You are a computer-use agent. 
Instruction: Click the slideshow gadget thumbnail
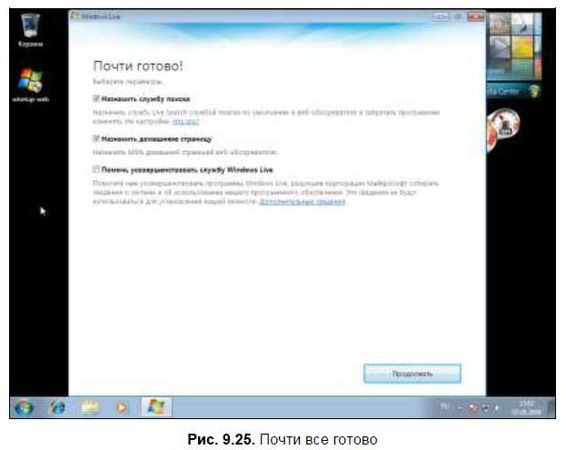(x=514, y=47)
